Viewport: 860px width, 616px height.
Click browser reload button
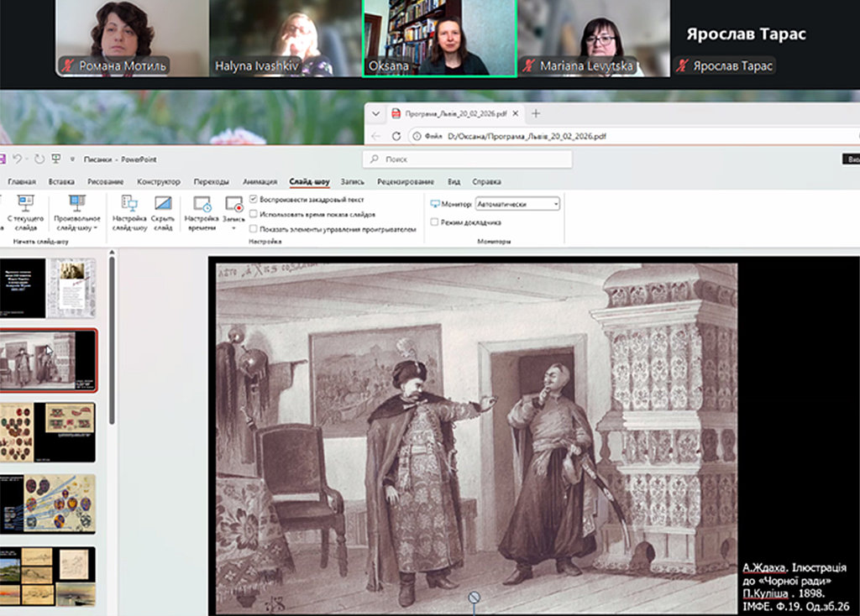click(396, 136)
